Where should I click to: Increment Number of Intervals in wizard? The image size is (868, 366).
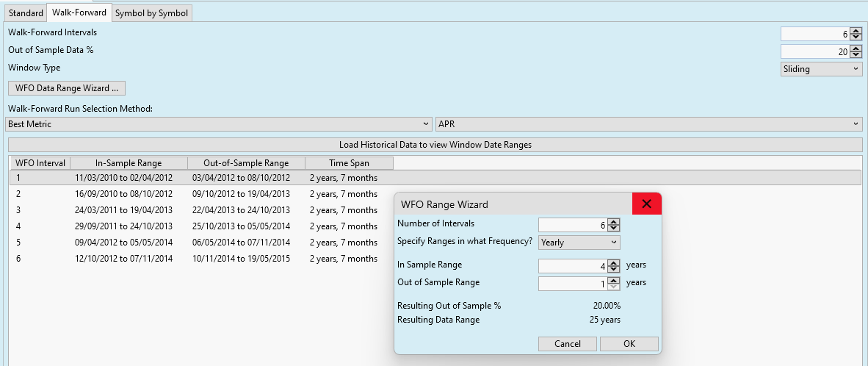[x=615, y=221]
